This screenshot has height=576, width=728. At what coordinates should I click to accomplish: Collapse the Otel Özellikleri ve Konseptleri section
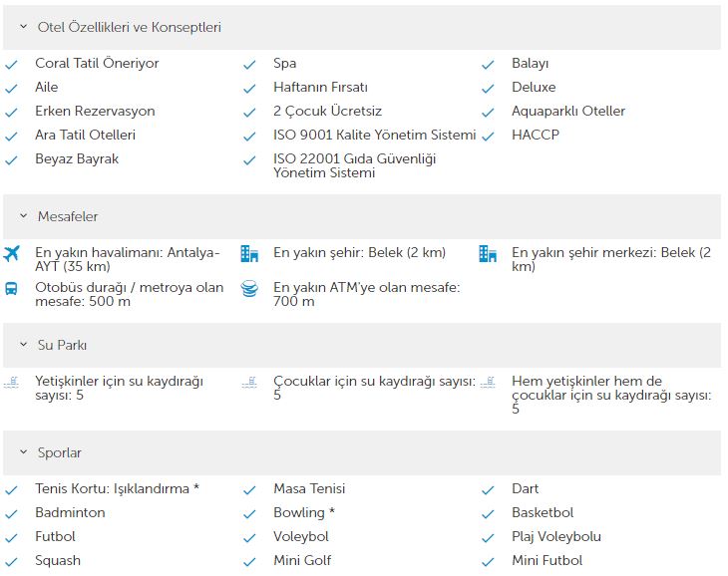click(24, 27)
